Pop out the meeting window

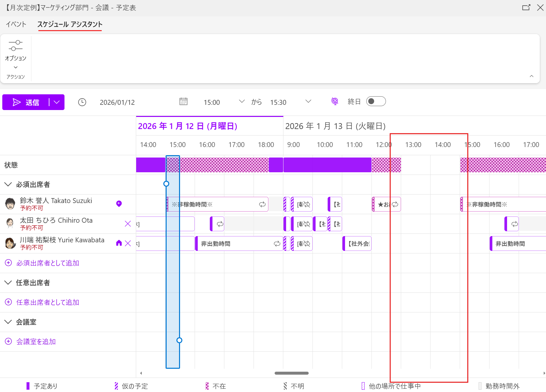coord(526,8)
